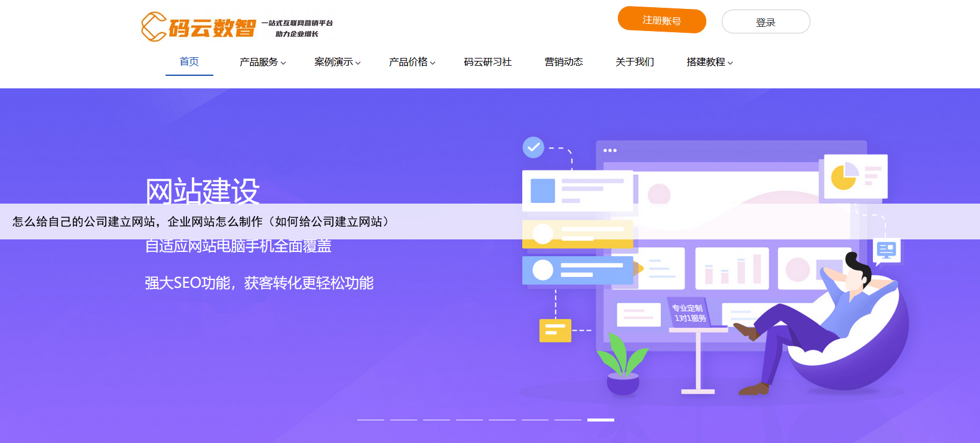
Task: Click the bar chart card illustration
Action: coord(732,269)
